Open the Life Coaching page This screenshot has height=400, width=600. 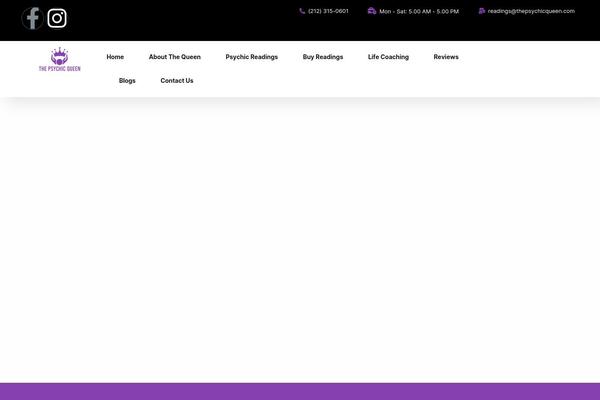tap(388, 57)
